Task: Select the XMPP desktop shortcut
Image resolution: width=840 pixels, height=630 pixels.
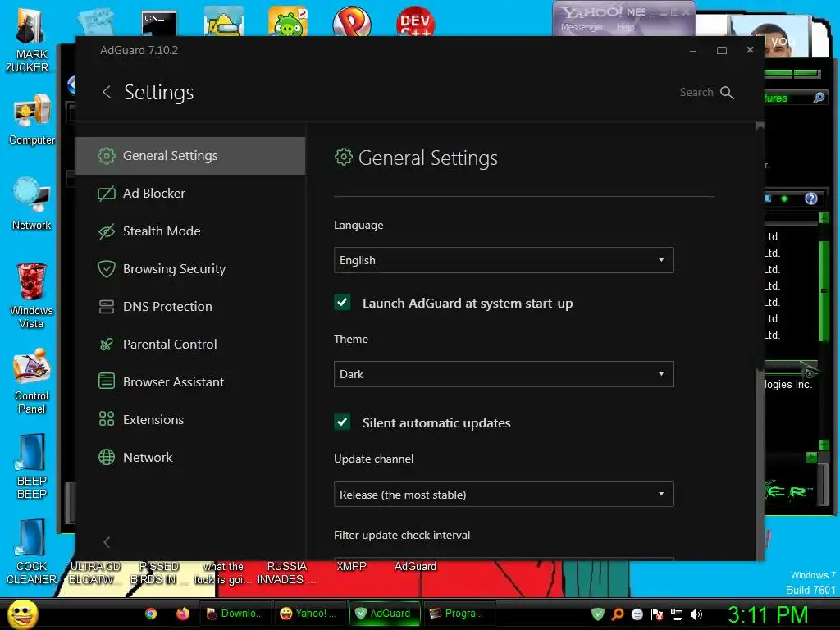Action: [x=351, y=567]
